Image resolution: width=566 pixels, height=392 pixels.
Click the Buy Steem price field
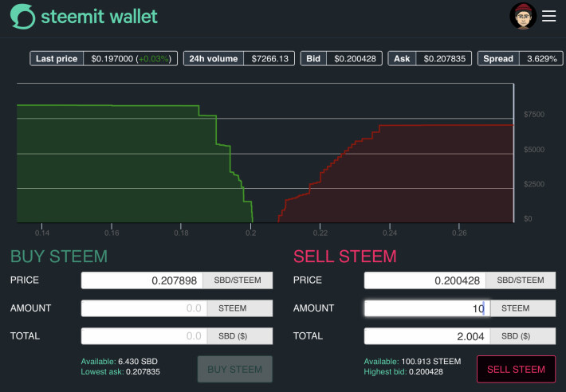coord(142,280)
